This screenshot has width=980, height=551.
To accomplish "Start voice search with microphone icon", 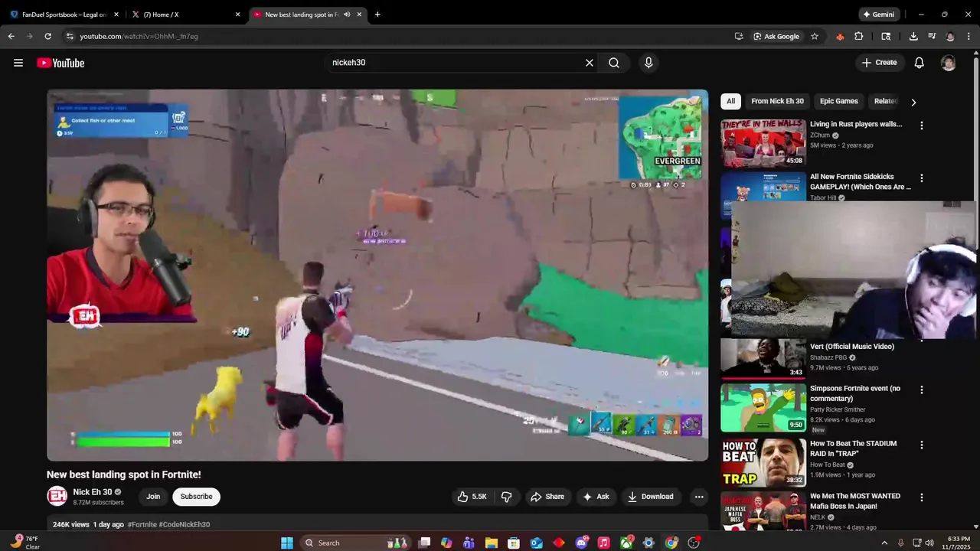I will coord(648,63).
